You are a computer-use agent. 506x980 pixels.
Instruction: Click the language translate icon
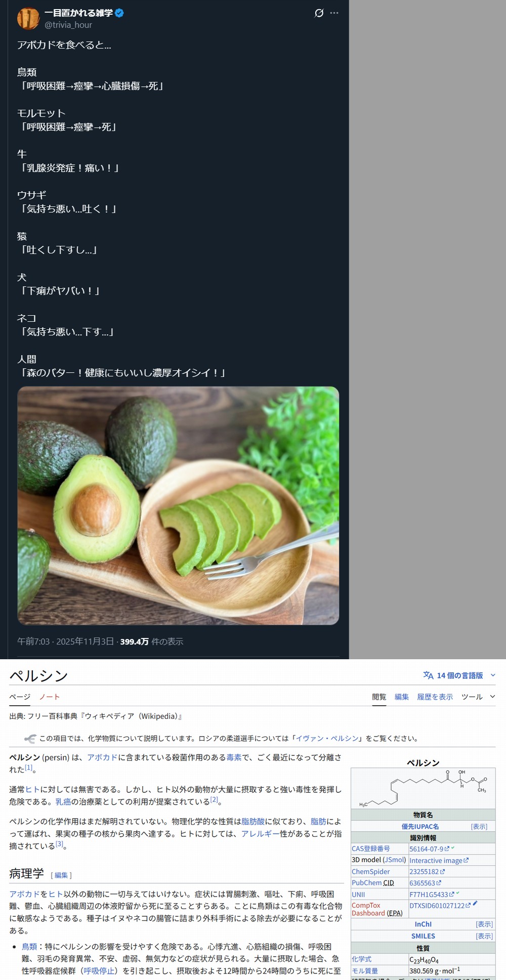point(428,675)
